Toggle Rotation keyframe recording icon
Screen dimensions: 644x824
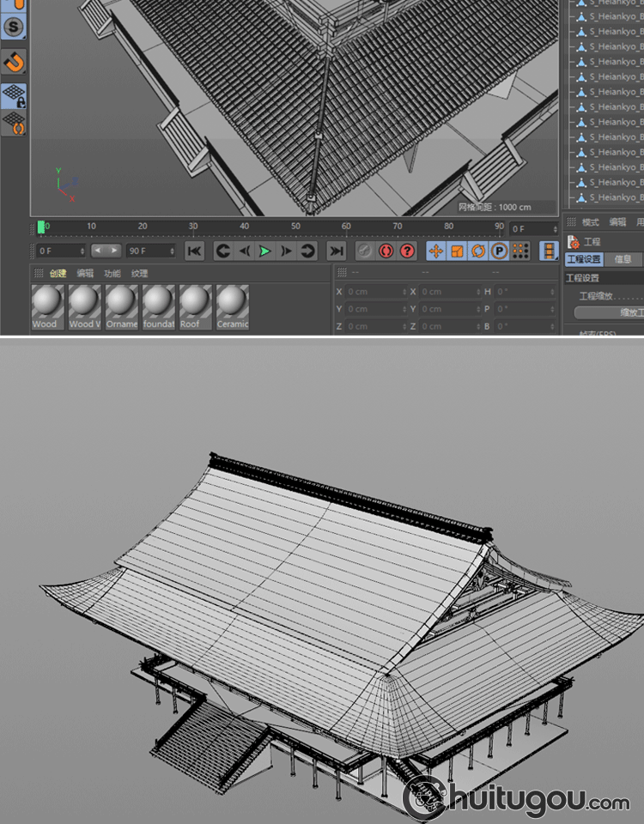coord(478,251)
